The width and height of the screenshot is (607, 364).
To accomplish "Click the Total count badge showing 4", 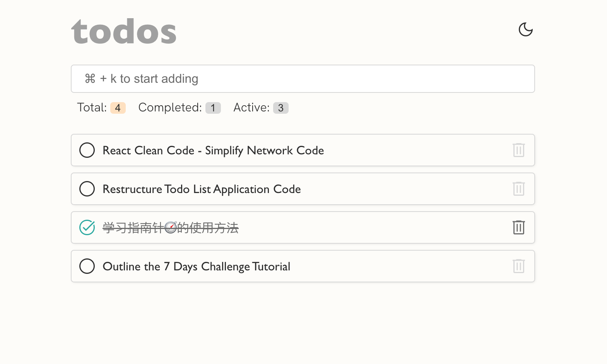I will coord(118,108).
